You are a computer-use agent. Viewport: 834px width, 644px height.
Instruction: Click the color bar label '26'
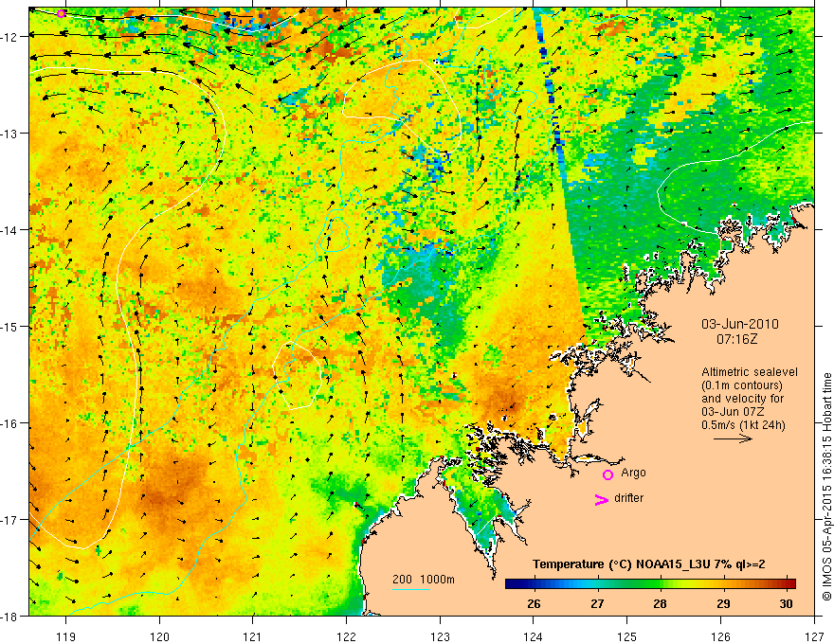coord(534,604)
